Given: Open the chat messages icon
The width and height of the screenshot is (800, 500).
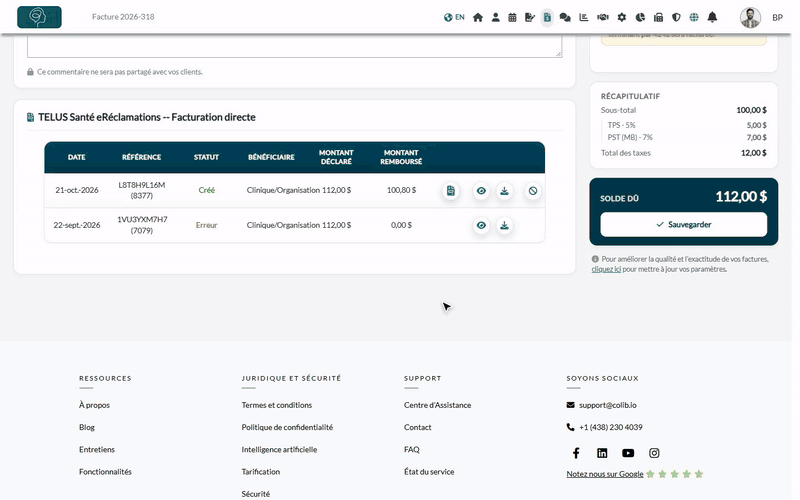Looking at the screenshot, I should point(565,17).
